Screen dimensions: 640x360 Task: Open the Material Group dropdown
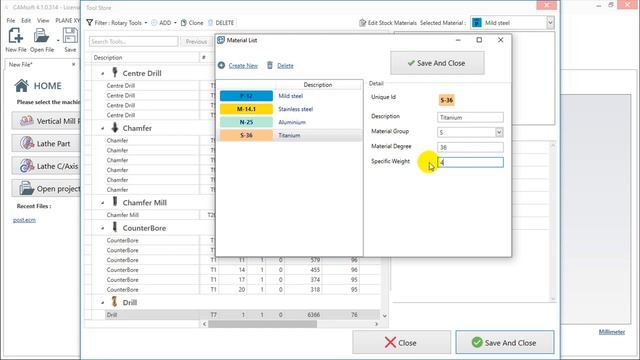click(499, 132)
